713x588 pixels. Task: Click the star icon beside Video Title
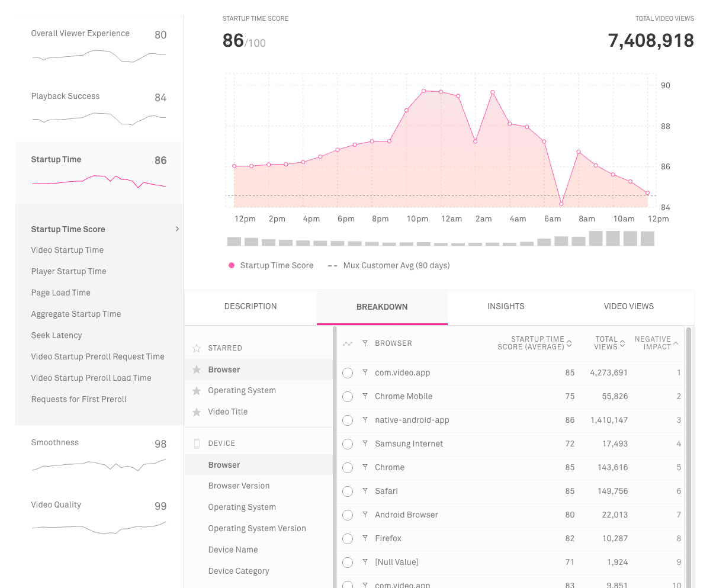[x=197, y=412]
